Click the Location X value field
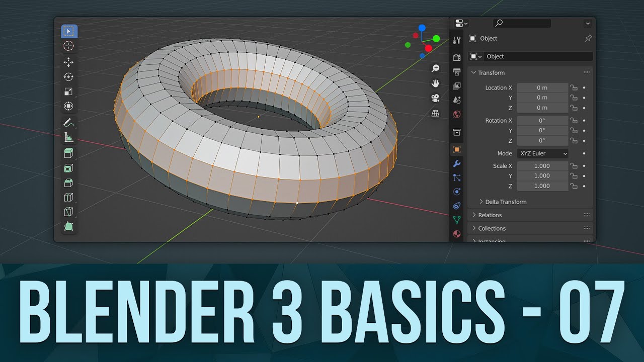Screen dimensions: 644x362 coord(542,87)
